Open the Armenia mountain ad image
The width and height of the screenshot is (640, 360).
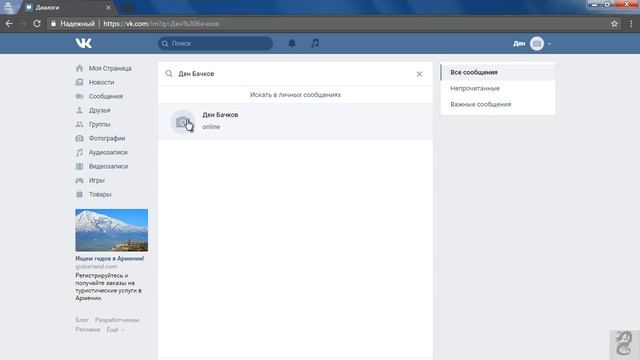(111, 230)
